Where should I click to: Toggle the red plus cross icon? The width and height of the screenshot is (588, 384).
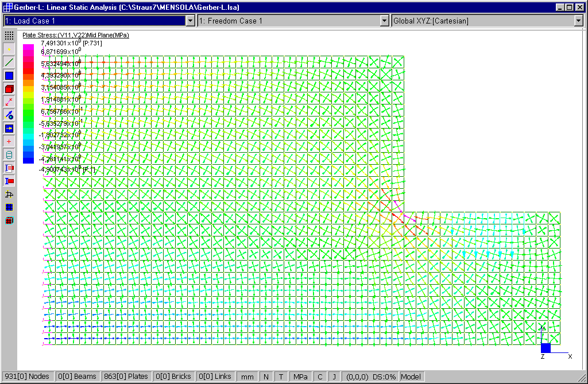(9, 141)
